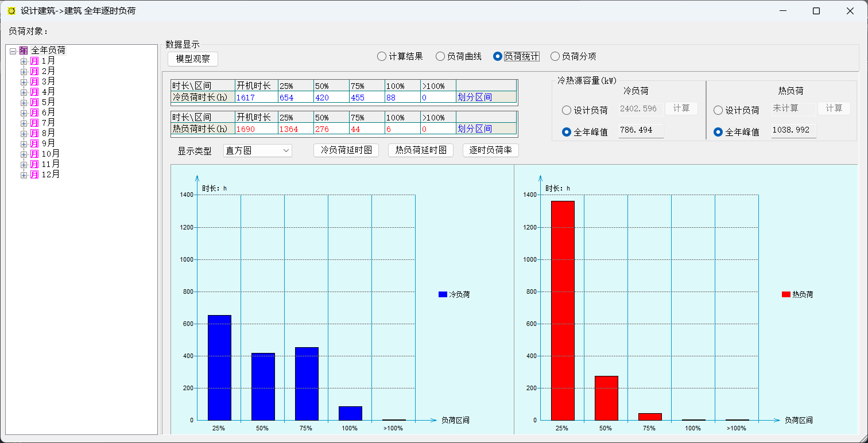Screen dimensions: 868x443
Task: Switch to 负荷曲线 view option
Action: point(440,56)
